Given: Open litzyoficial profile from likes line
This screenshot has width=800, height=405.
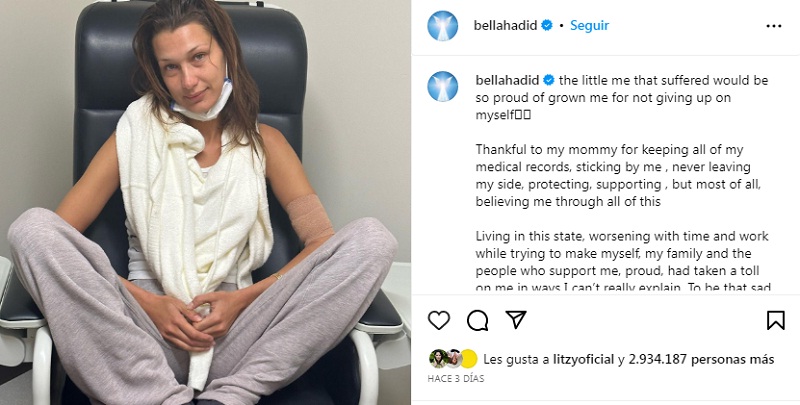Looking at the screenshot, I should 583,360.
